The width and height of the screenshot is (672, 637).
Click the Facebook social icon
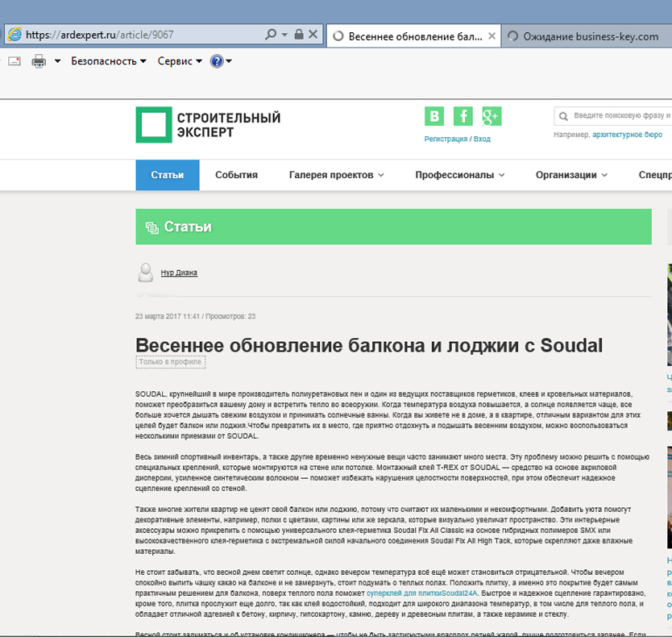[463, 116]
